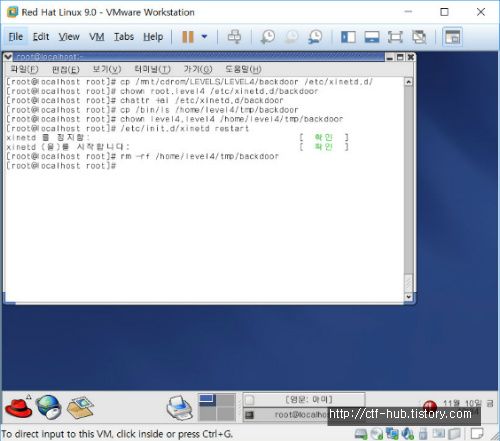Launch the web browser globe icon
This screenshot has width=500, height=441.
49,407
